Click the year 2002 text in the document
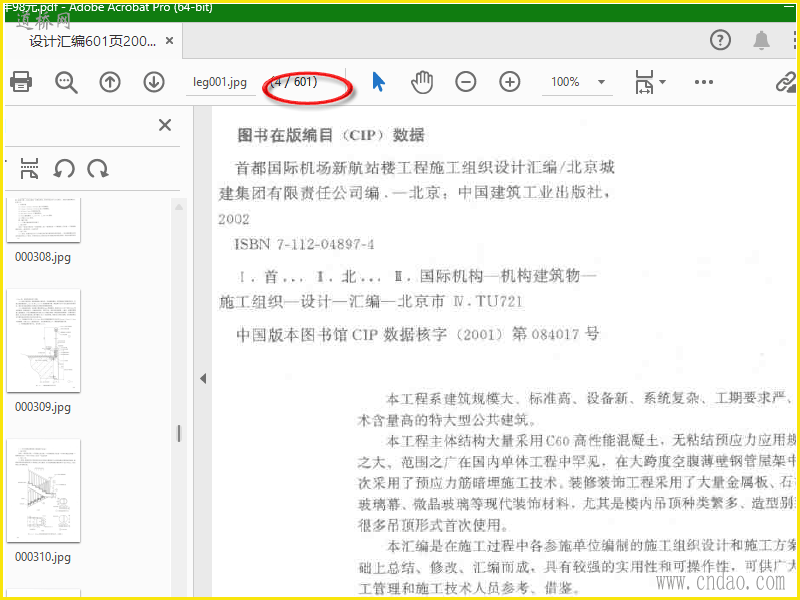 [x=234, y=219]
